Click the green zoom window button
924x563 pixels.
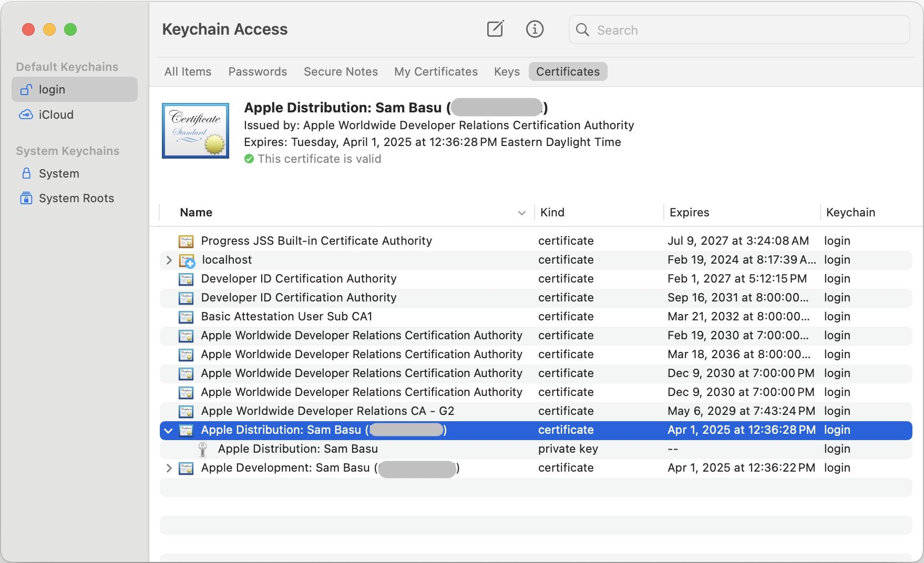[70, 29]
